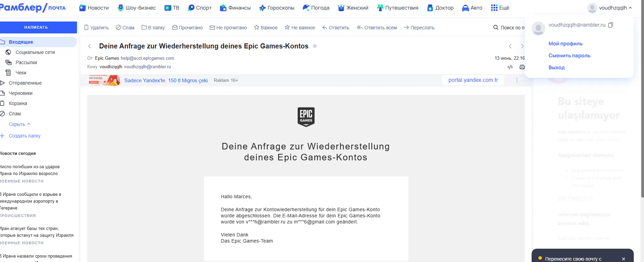Viewport: 644px width, 262px height.
Task: Collapse folders with Скрыть
Action: pyautogui.click(x=19, y=124)
